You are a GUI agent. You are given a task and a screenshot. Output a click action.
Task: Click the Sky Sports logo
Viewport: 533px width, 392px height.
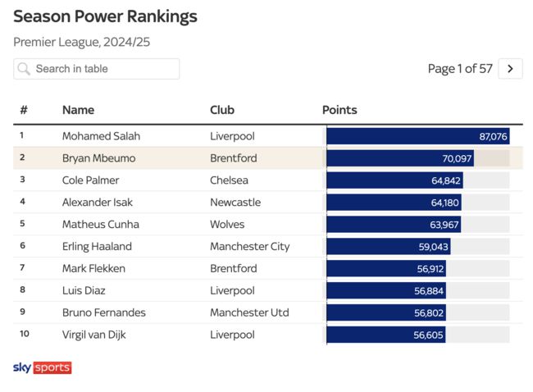[43, 368]
